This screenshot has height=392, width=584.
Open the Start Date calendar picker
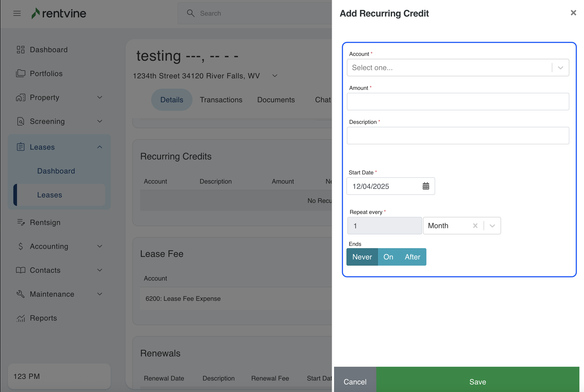[x=425, y=186]
